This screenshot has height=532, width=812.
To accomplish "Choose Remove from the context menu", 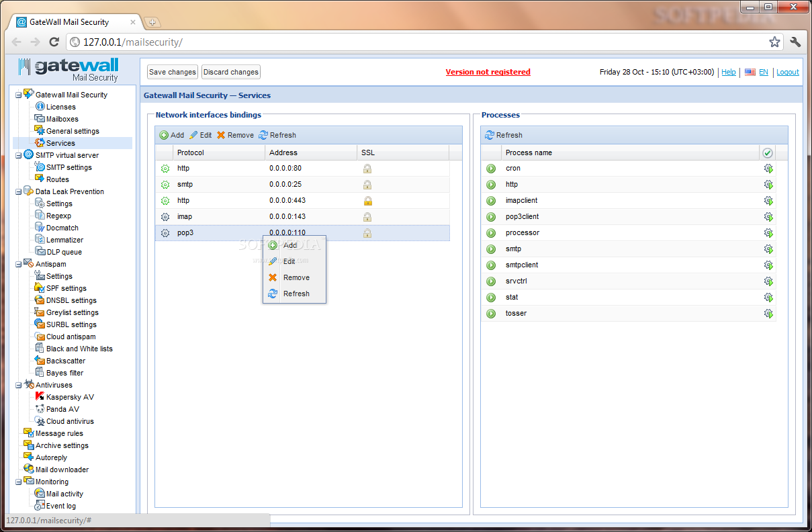I will pos(294,277).
